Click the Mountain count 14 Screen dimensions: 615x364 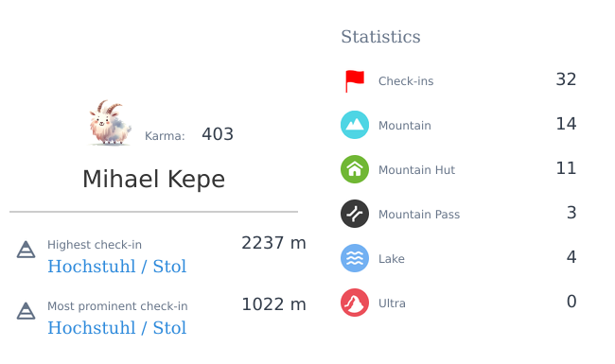pos(566,124)
